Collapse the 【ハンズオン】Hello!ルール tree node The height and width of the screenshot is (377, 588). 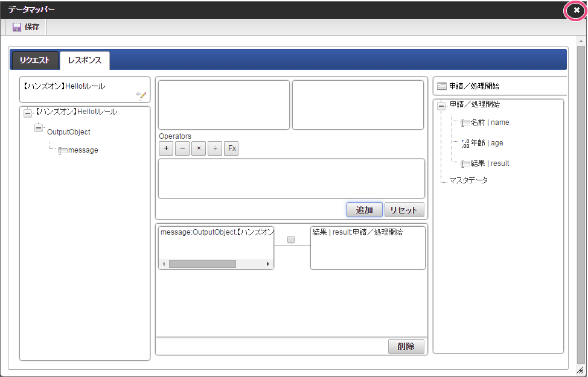pos(28,112)
